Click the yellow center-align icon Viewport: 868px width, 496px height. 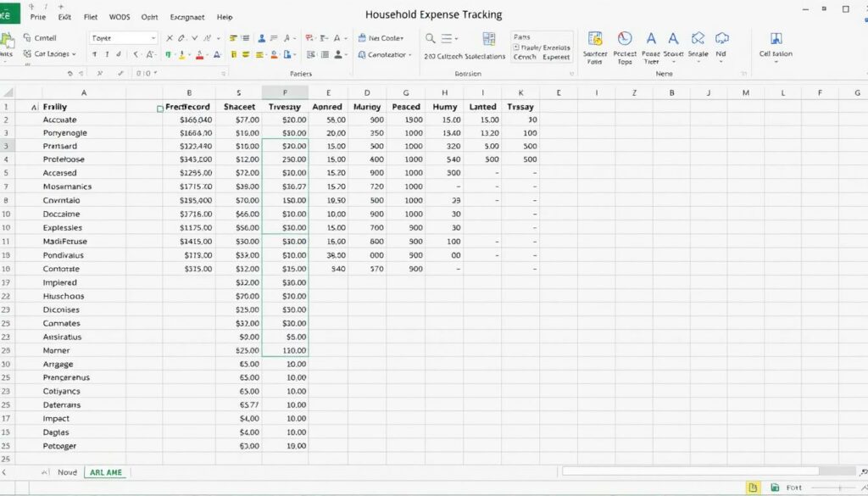tap(245, 54)
